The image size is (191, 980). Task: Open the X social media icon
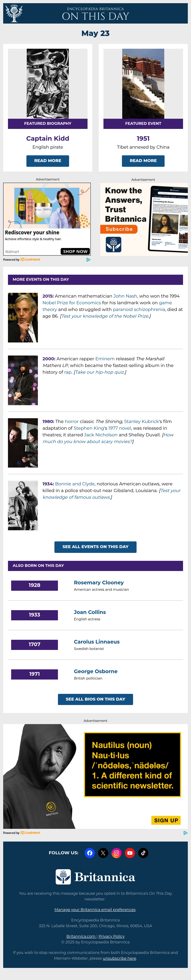pyautogui.click(x=103, y=853)
